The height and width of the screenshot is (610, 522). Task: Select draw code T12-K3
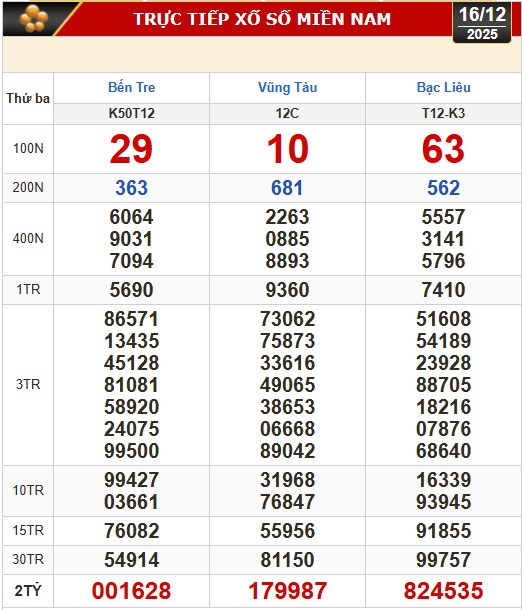click(x=443, y=113)
